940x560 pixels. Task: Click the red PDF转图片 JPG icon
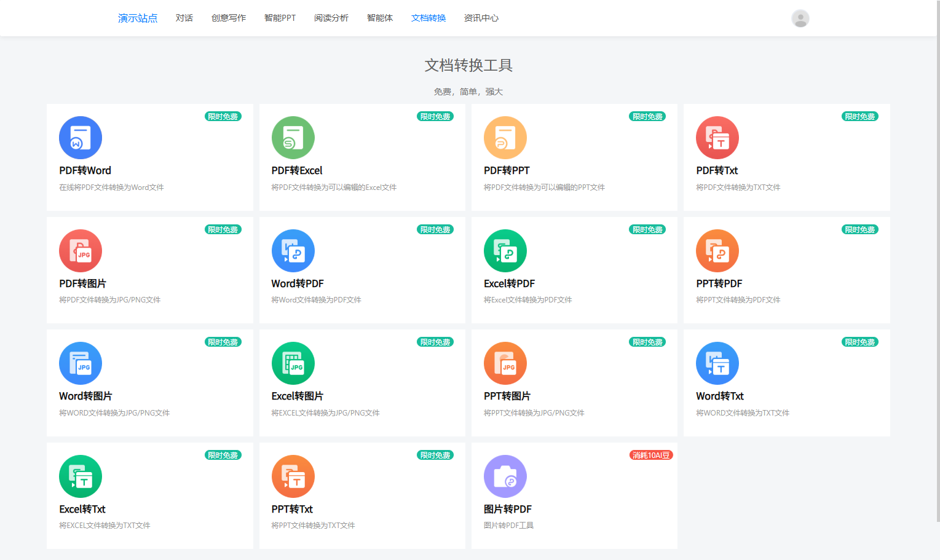pyautogui.click(x=81, y=251)
